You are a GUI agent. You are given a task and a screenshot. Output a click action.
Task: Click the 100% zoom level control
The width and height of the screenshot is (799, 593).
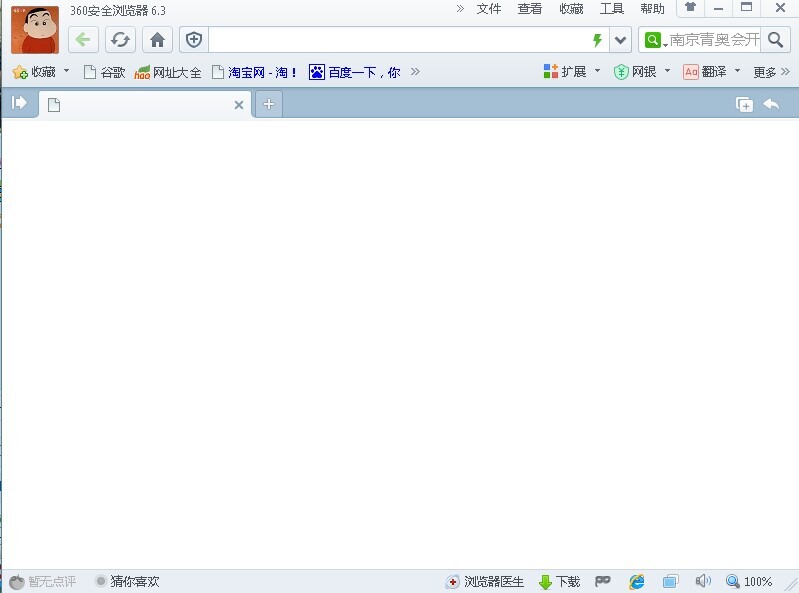click(749, 581)
